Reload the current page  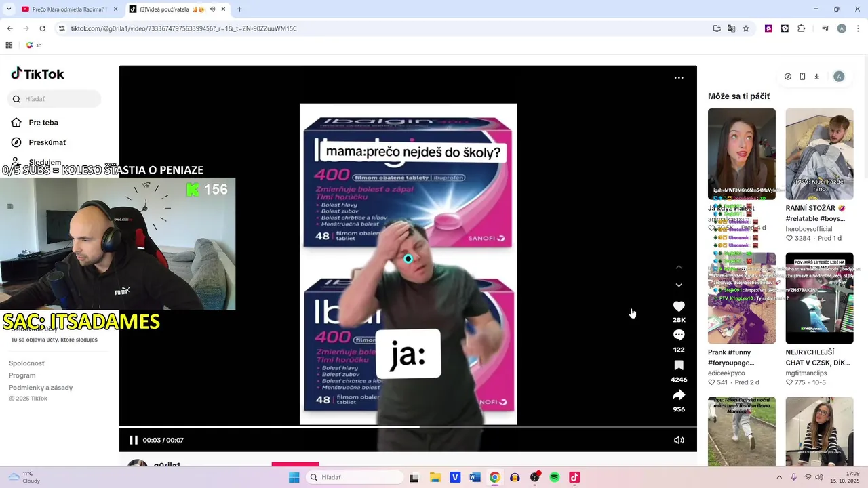(x=42, y=28)
